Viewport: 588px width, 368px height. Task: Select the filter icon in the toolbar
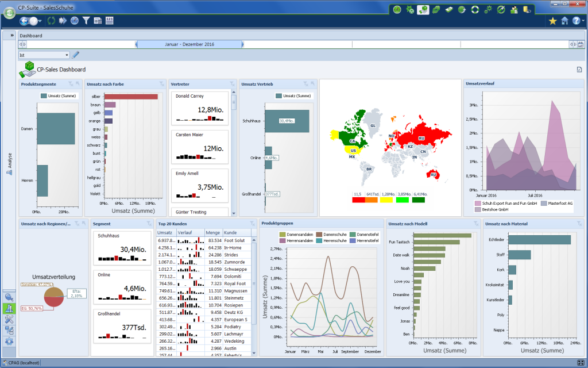(86, 21)
